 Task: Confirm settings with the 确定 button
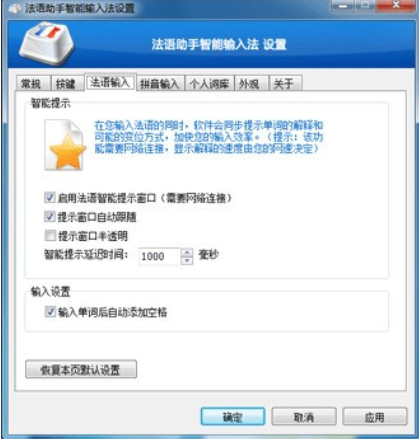pyautogui.click(x=233, y=417)
